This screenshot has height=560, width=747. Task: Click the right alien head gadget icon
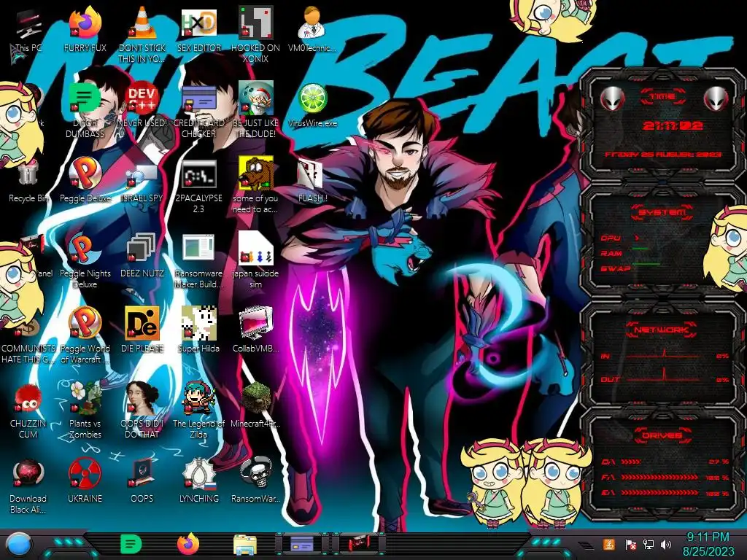pyautogui.click(x=716, y=99)
